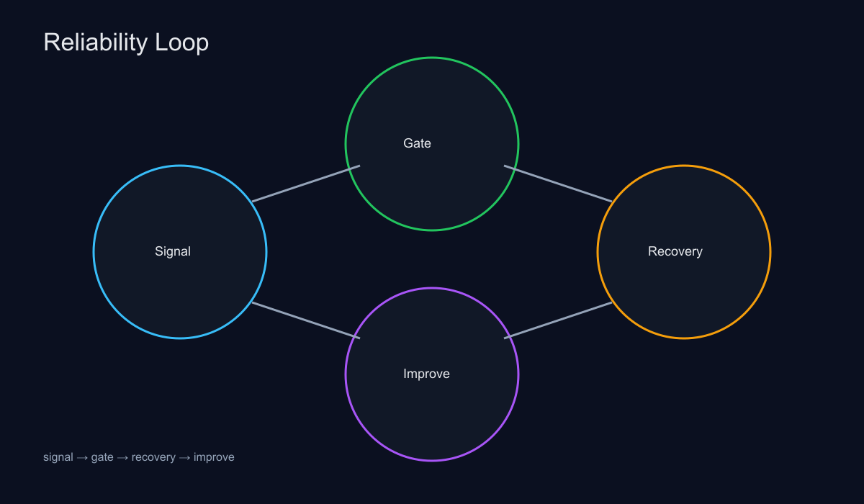The image size is (864, 504).
Task: Click the "Signal" text label
Action: coord(173,251)
